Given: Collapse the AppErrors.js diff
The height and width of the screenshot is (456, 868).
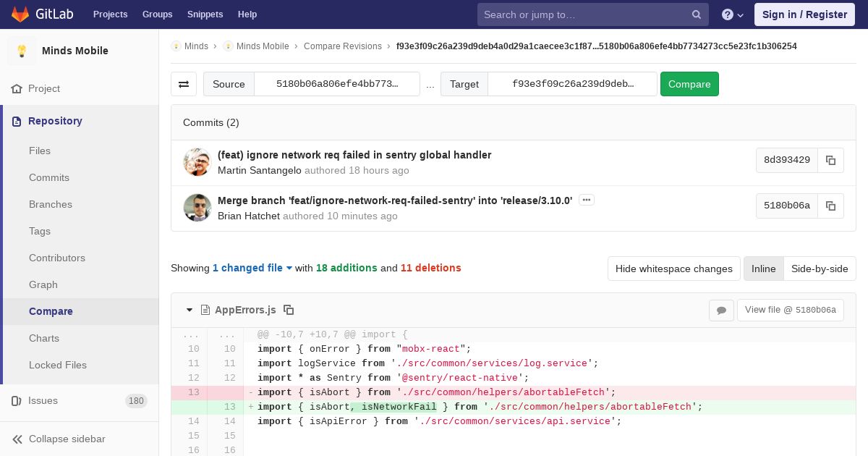Looking at the screenshot, I should click(x=190, y=310).
